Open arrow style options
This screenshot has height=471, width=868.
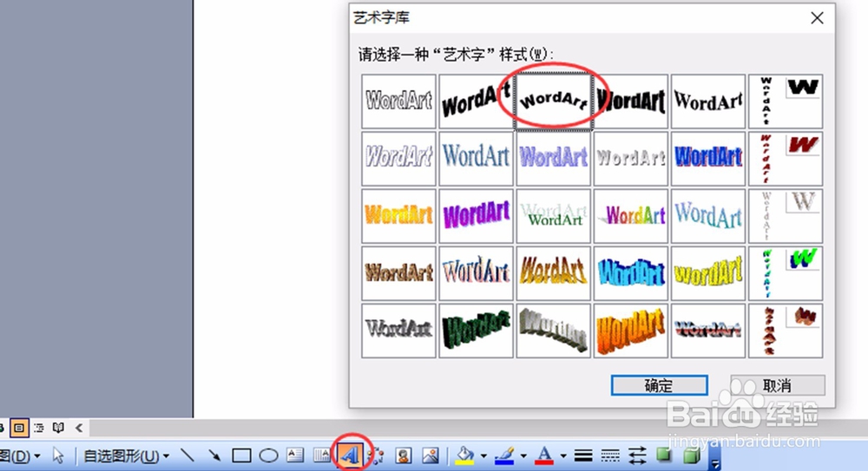(637, 455)
